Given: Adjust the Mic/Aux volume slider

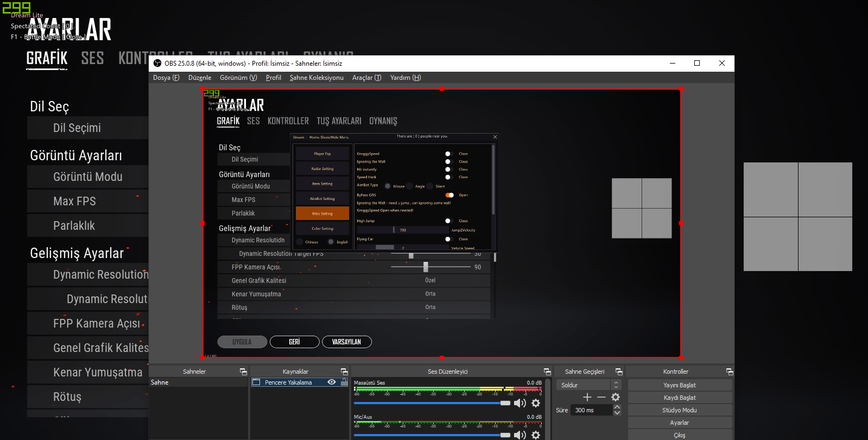Looking at the screenshot, I should point(432,435).
